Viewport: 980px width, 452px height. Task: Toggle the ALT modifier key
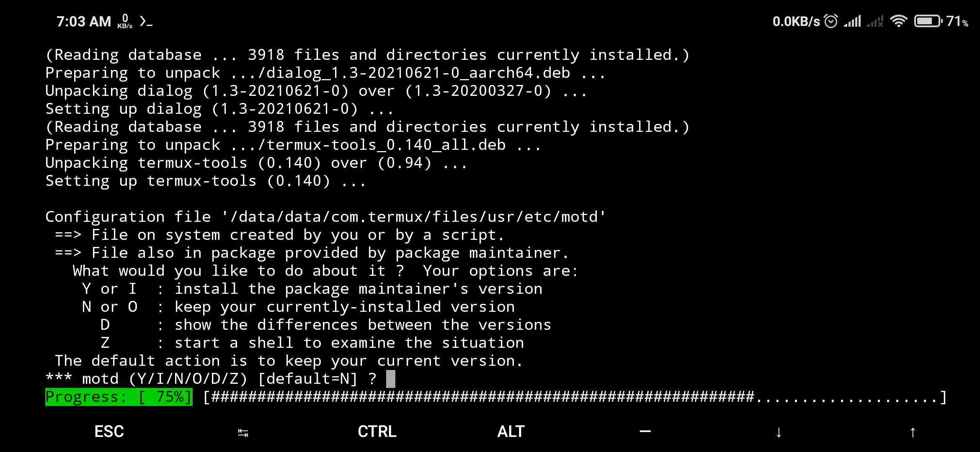click(510, 431)
